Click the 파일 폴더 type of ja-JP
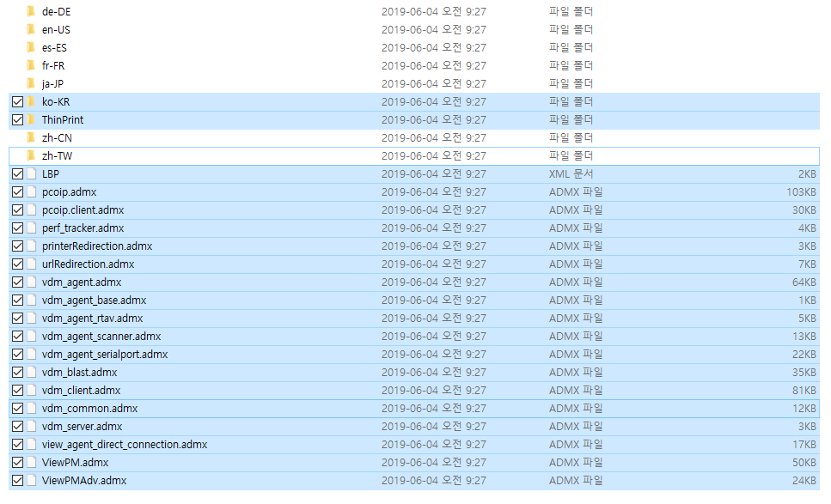831x504 pixels. click(x=571, y=83)
